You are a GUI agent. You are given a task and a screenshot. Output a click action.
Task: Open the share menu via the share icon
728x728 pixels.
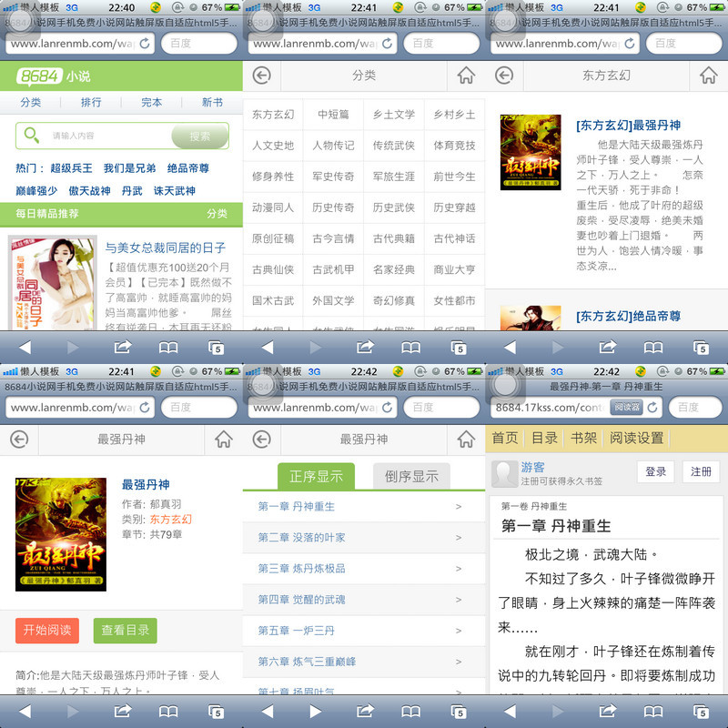[x=123, y=348]
